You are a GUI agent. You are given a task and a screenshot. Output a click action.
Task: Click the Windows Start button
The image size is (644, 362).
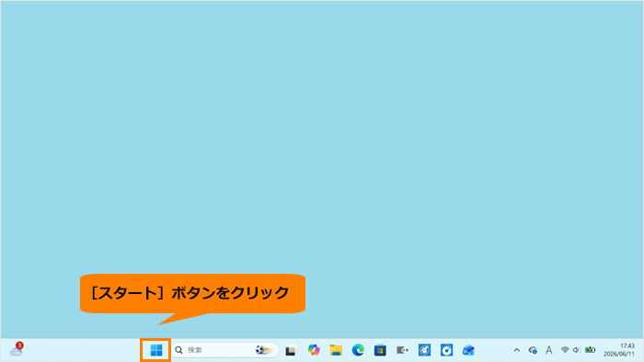pos(156,350)
